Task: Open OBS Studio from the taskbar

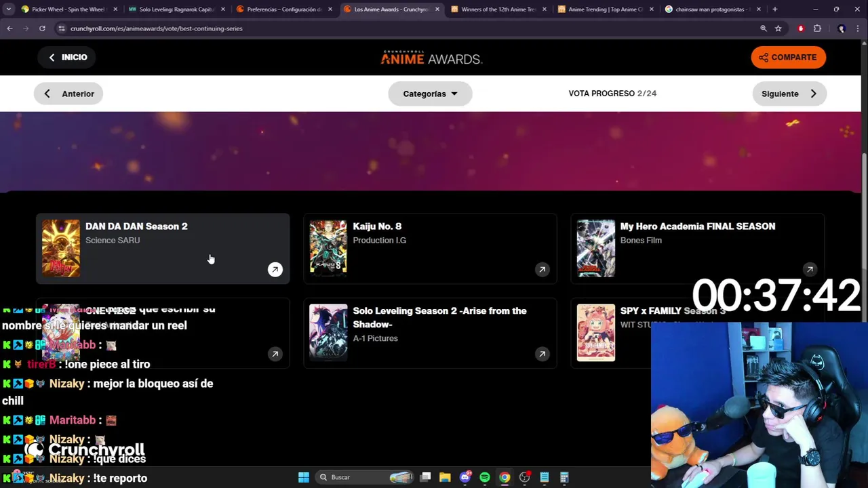Action: click(525, 477)
